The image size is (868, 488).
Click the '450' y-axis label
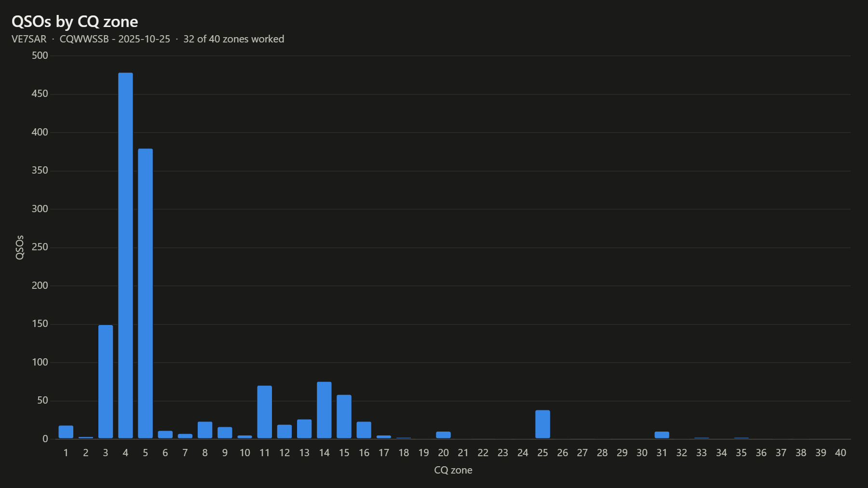[x=40, y=94]
